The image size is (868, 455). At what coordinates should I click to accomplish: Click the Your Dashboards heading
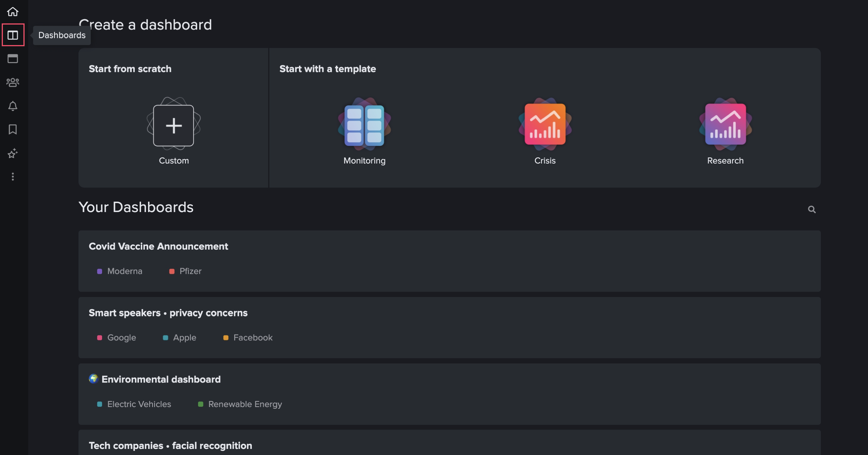coord(136,207)
